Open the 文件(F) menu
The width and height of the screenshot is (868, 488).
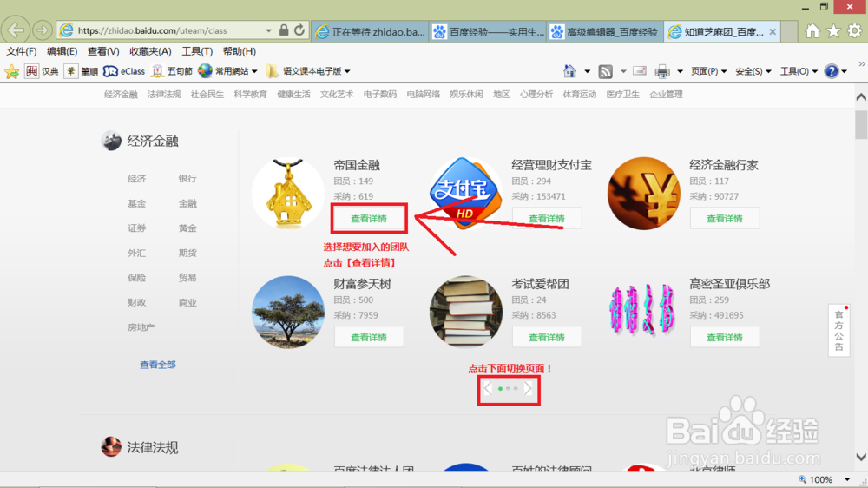[21, 51]
